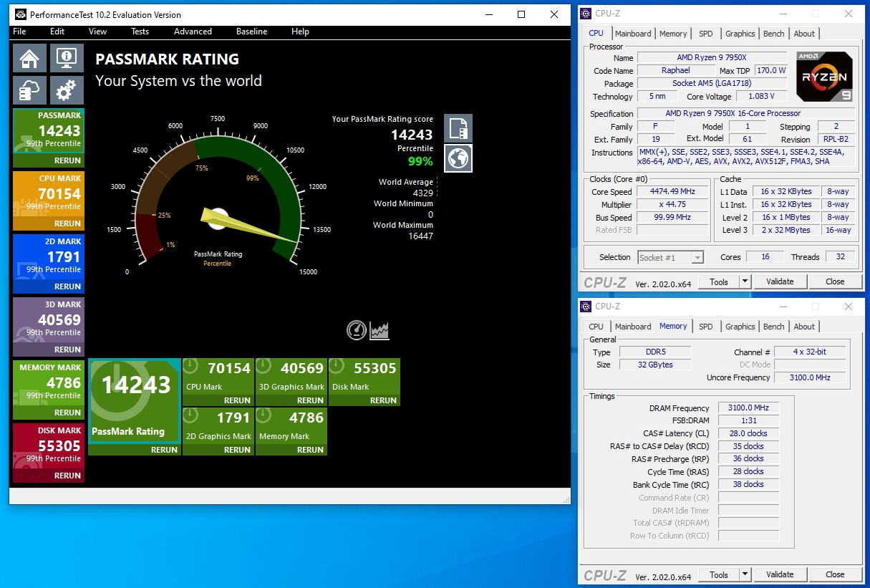Click the Core Speed 4474.49 MHz field
870x588 pixels.
672,192
